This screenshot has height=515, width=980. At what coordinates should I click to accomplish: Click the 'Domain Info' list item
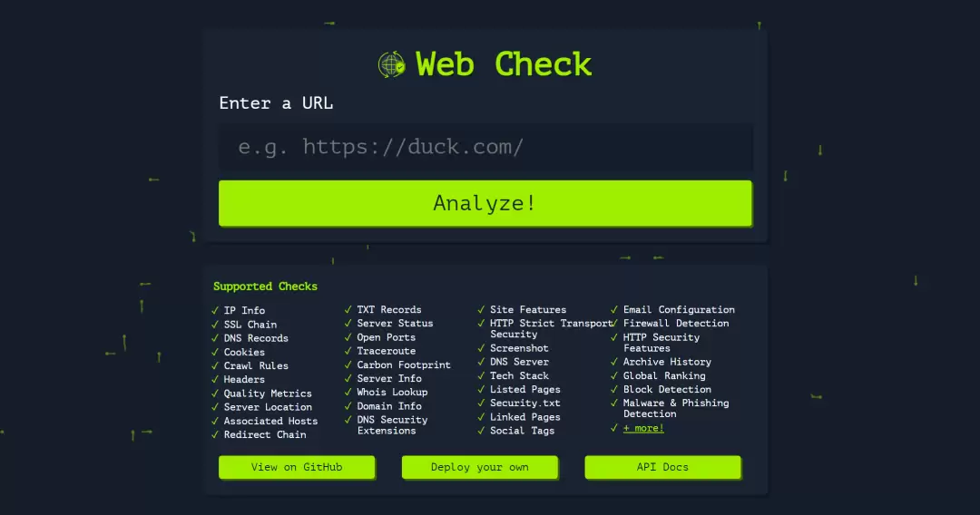click(x=388, y=406)
